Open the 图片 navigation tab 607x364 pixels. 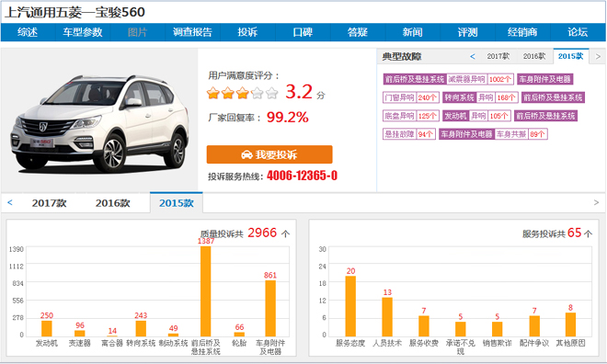[137, 32]
